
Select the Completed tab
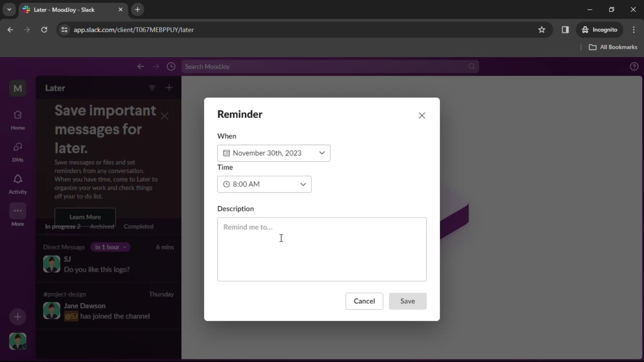tap(139, 226)
